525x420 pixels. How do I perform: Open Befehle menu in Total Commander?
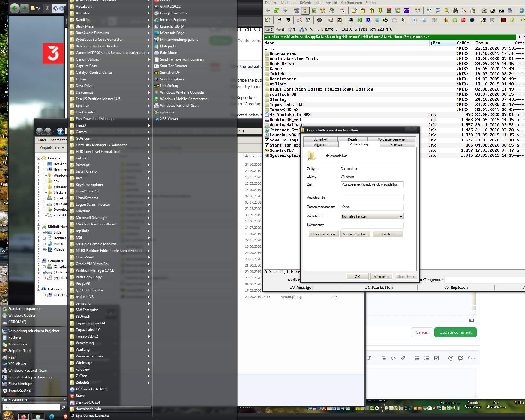coord(306,3)
